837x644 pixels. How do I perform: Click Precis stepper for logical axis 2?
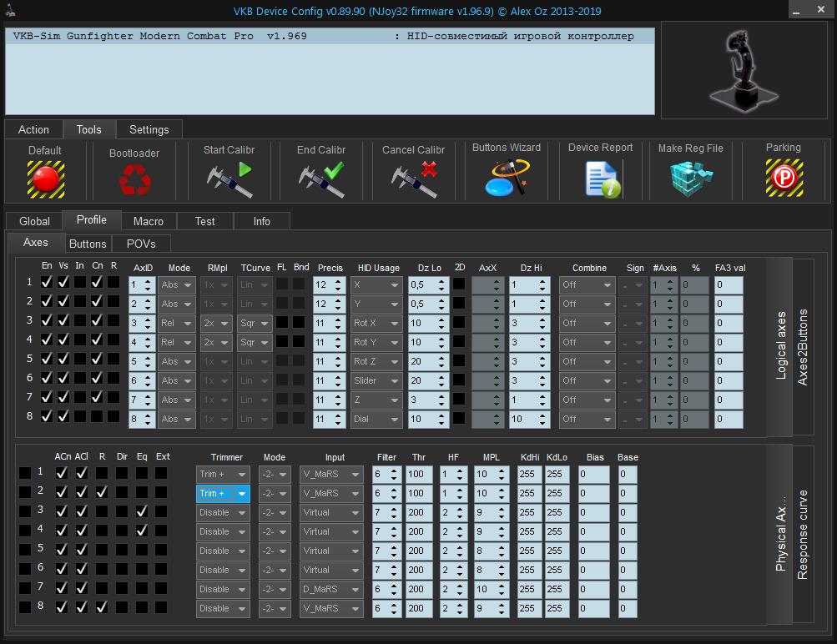click(338, 304)
